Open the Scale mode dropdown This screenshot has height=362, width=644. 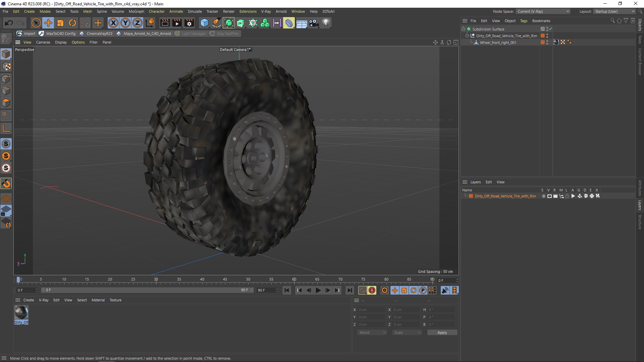(407, 333)
